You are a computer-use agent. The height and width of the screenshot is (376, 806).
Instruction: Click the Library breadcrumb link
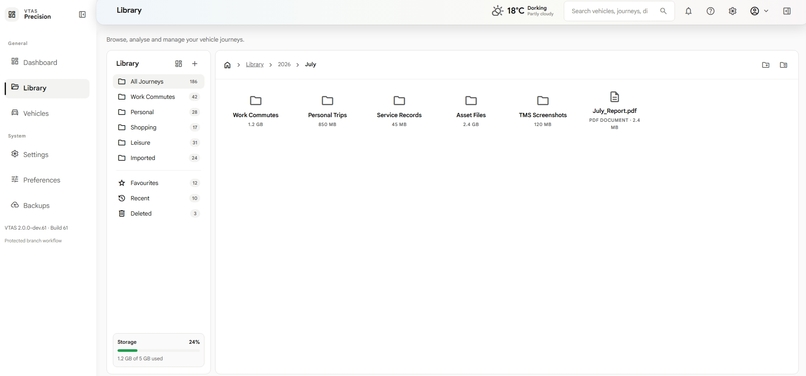[x=254, y=65]
